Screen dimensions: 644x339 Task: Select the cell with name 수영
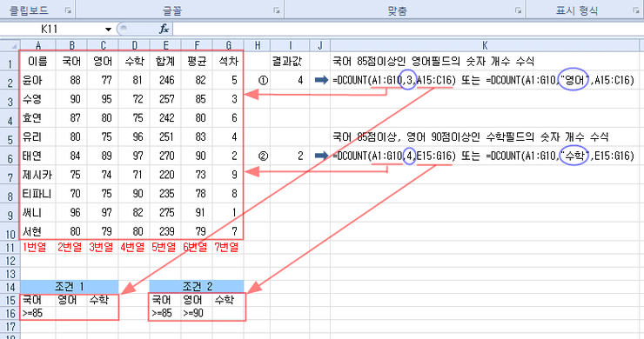38,99
